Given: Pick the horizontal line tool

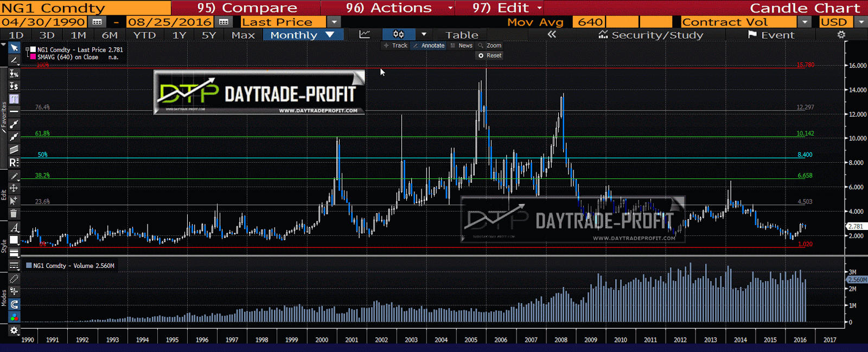Looking at the screenshot, I should pyautogui.click(x=14, y=111).
